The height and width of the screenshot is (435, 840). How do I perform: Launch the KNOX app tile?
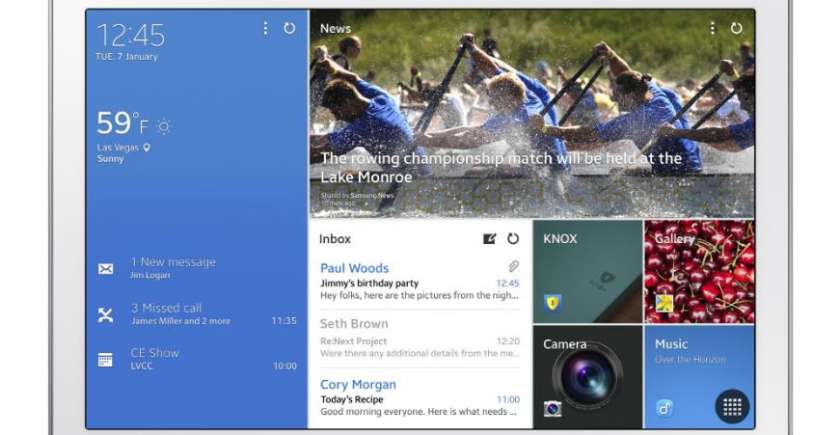coord(587,270)
